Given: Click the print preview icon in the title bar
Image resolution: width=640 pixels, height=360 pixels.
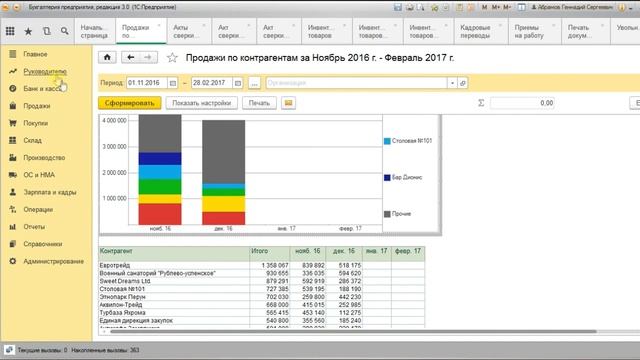Looking at the screenshot, I should point(420,7).
